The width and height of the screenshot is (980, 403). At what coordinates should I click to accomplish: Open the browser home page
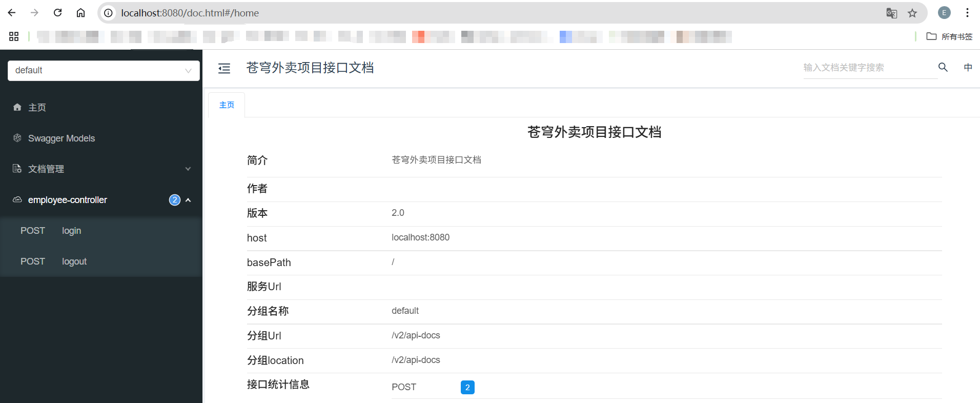click(x=80, y=13)
